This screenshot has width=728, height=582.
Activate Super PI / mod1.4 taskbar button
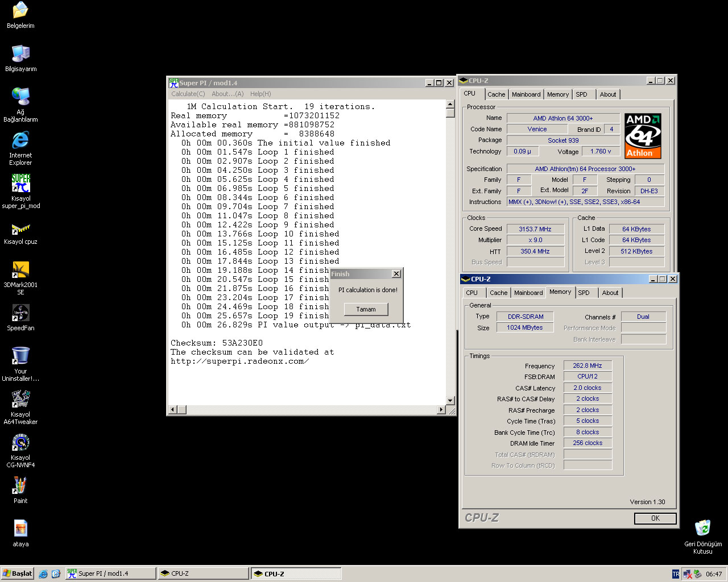pos(111,573)
